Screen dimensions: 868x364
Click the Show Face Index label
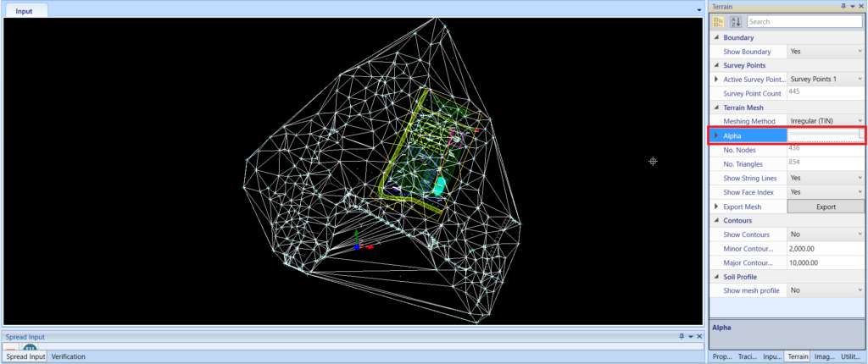(748, 192)
